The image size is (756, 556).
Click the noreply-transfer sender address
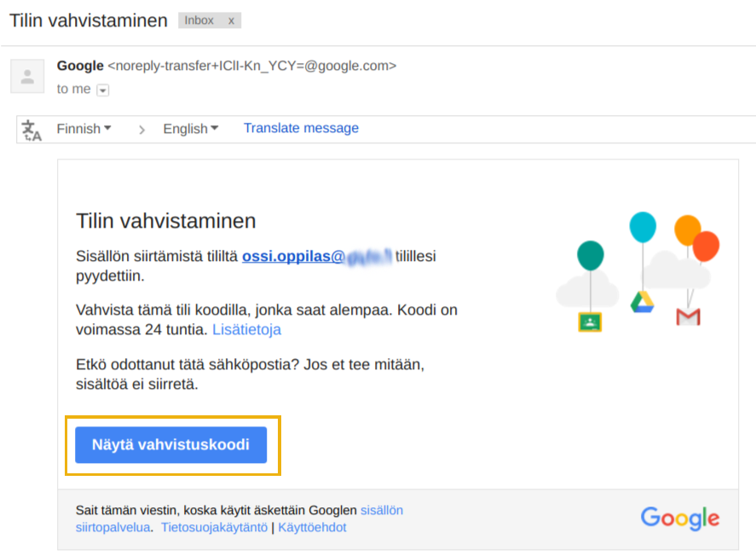(251, 66)
